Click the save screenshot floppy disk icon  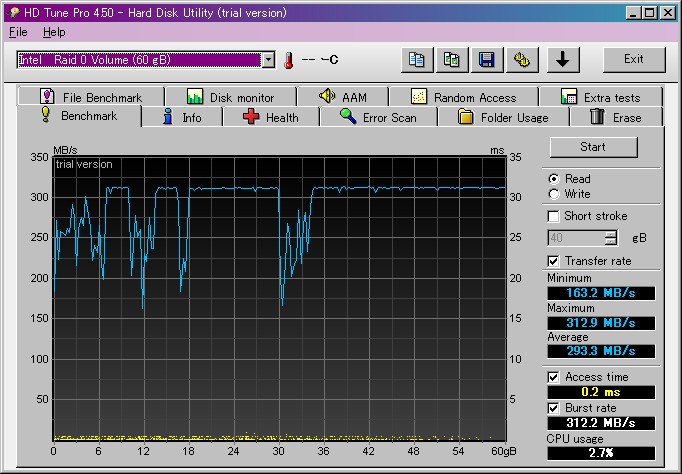[487, 60]
